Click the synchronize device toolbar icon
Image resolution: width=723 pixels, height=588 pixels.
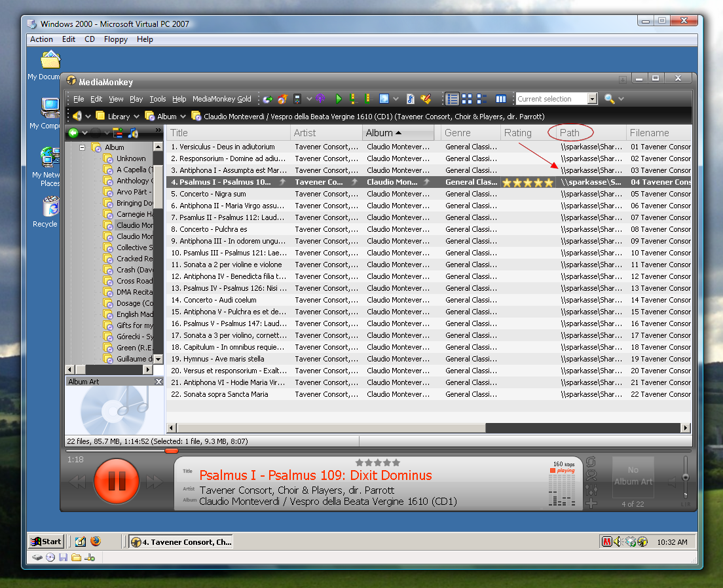[x=297, y=99]
